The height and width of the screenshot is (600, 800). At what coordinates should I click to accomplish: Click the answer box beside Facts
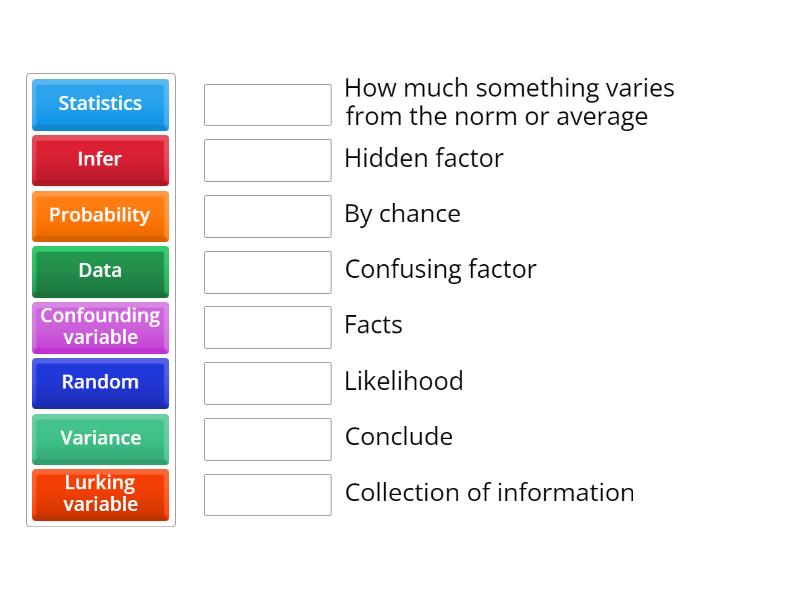[267, 327]
